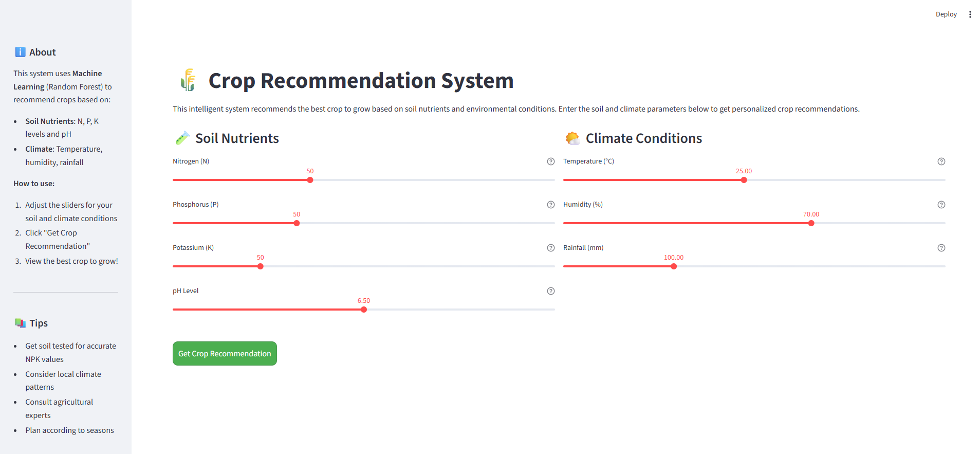Click the Nitrogen (N) help icon
The image size is (980, 454).
551,161
